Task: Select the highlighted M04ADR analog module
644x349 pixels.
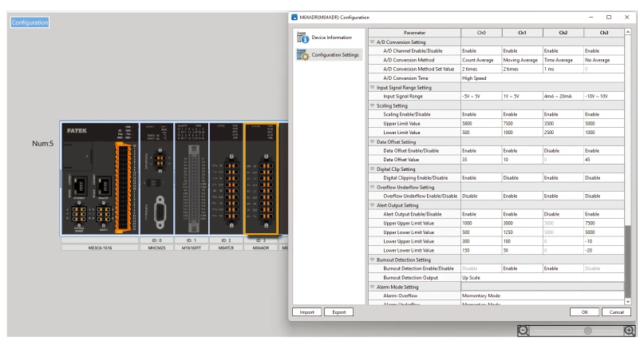Action: tap(260, 178)
